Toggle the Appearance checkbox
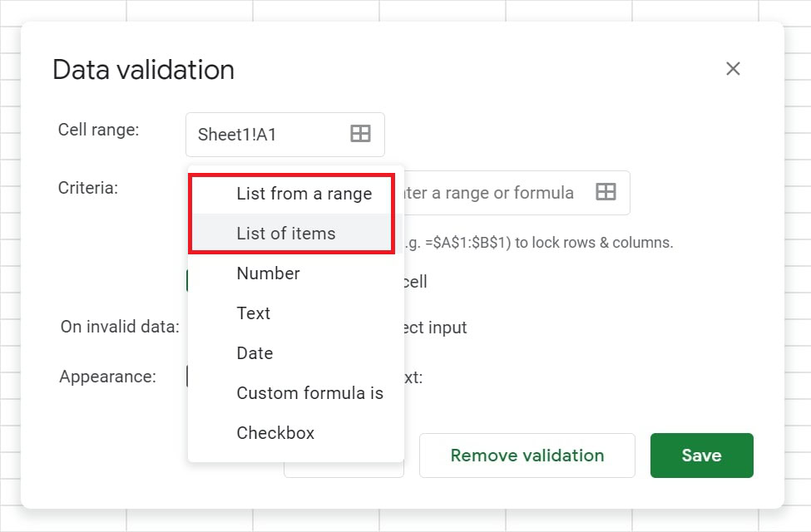This screenshot has height=532, width=811. tap(190, 377)
